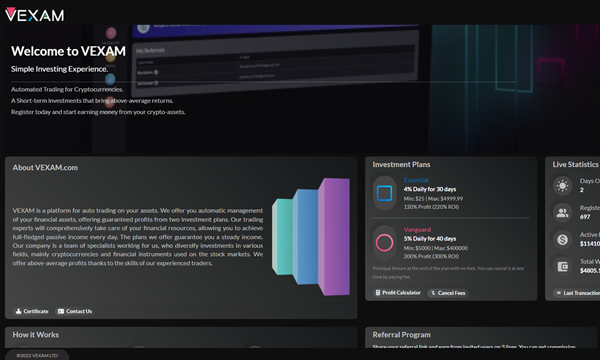This screenshot has width=600, height=360.
Task: Click the Essential plan square icon
Action: pos(384,193)
